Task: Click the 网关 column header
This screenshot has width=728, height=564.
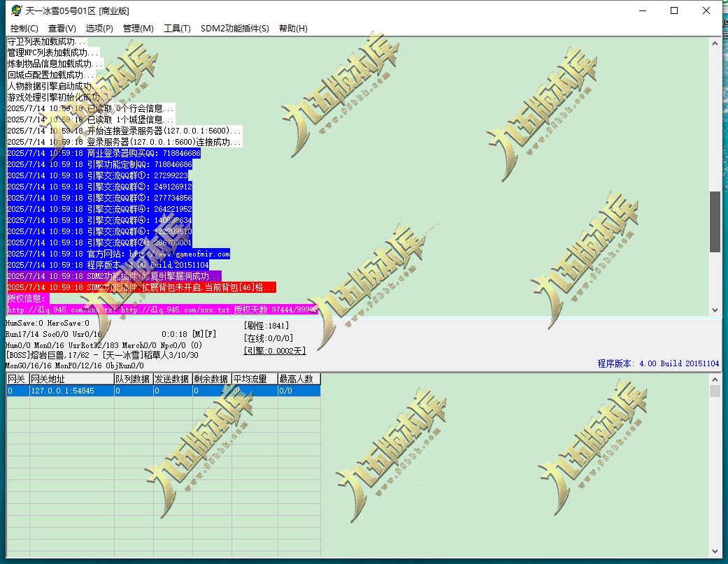Action: (x=17, y=379)
